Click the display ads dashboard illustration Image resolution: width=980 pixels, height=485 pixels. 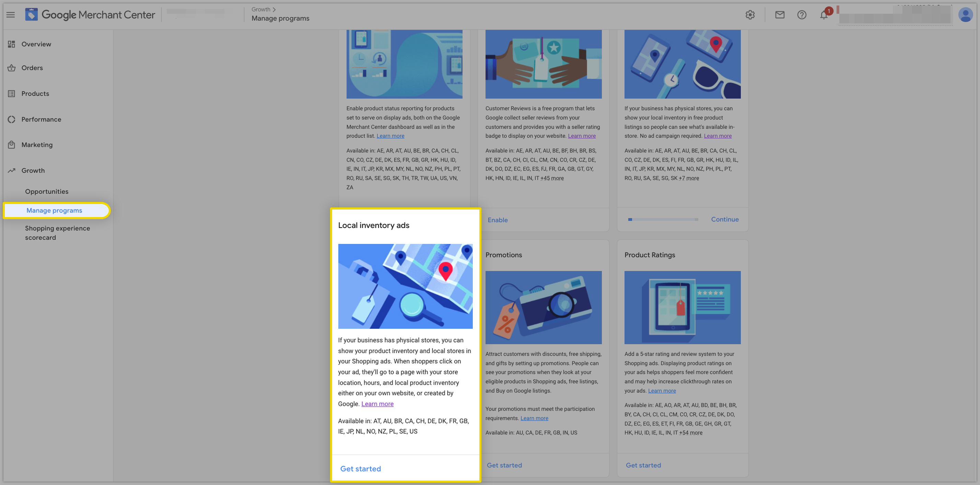[405, 64]
